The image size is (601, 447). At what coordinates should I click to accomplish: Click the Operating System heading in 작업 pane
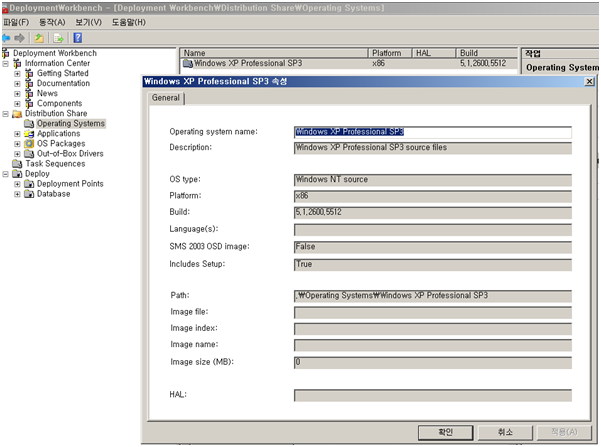click(562, 68)
